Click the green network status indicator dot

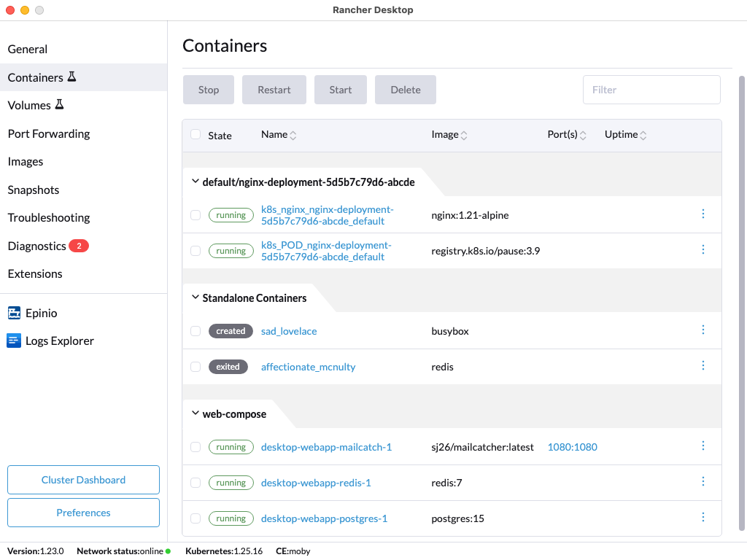click(x=168, y=551)
